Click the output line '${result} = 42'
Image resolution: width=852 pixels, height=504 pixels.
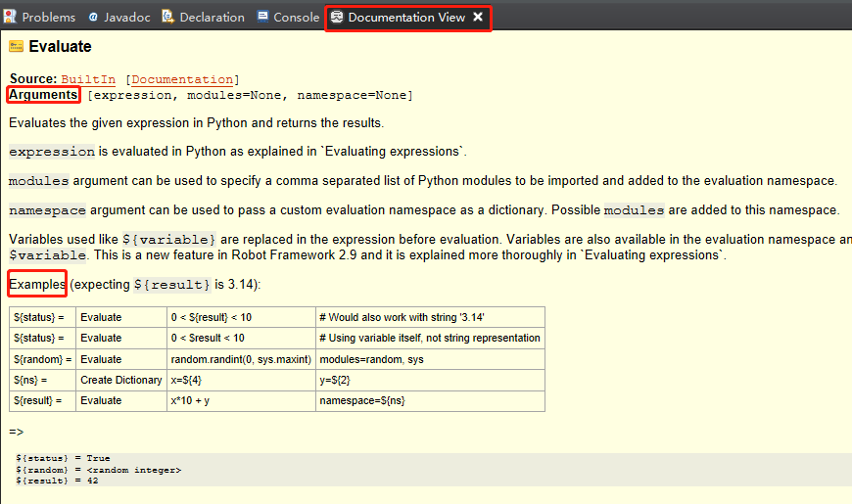57,481
